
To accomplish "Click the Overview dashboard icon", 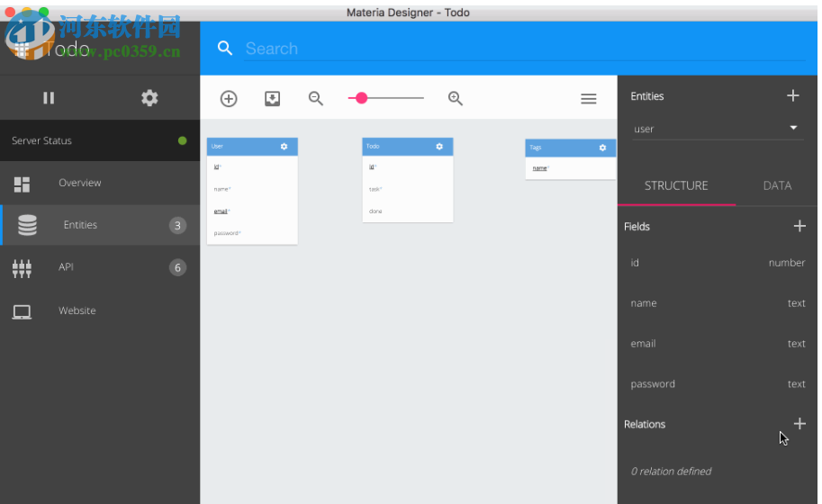I will (x=22, y=184).
